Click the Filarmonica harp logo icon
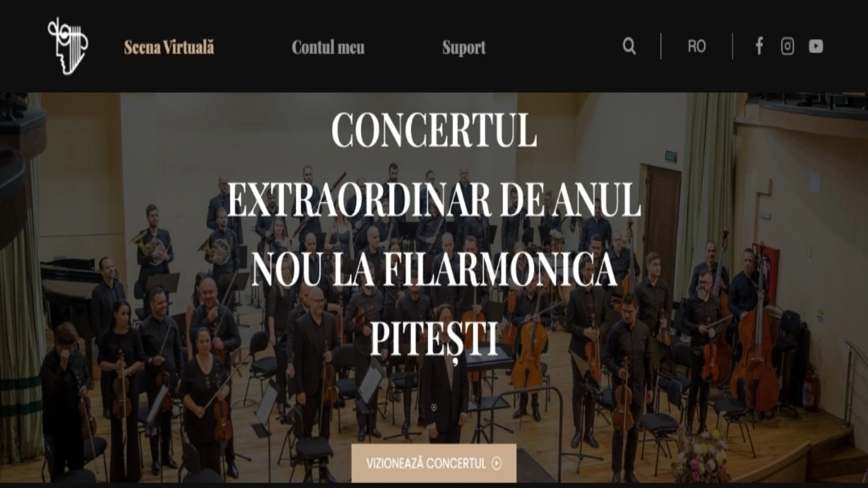Image resolution: width=868 pixels, height=488 pixels. tap(68, 46)
